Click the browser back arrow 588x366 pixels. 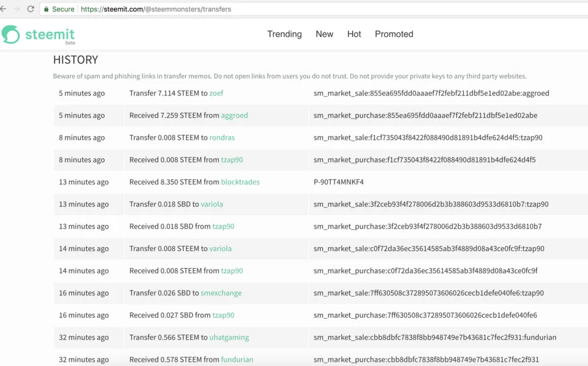pyautogui.click(x=4, y=9)
